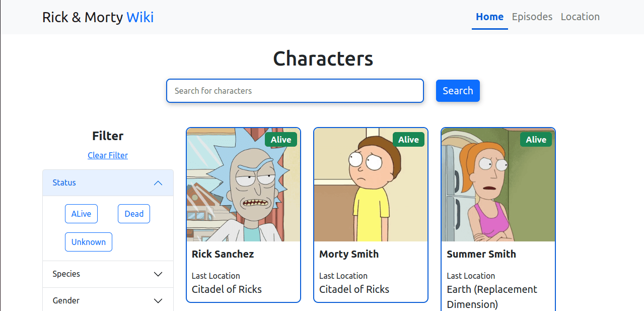Go to the Home tab

point(489,17)
